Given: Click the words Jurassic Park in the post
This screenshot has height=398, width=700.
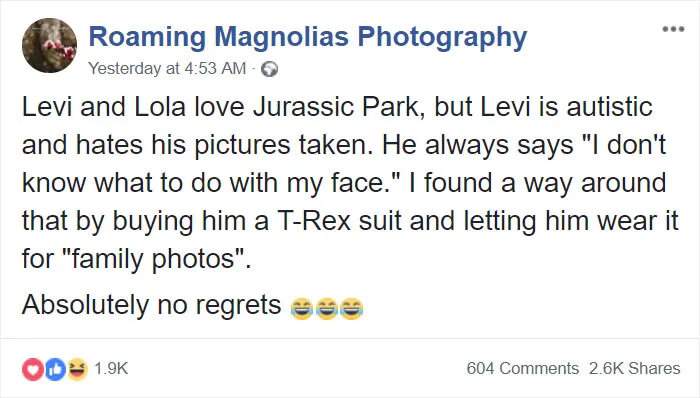Looking at the screenshot, I should coord(336,108).
